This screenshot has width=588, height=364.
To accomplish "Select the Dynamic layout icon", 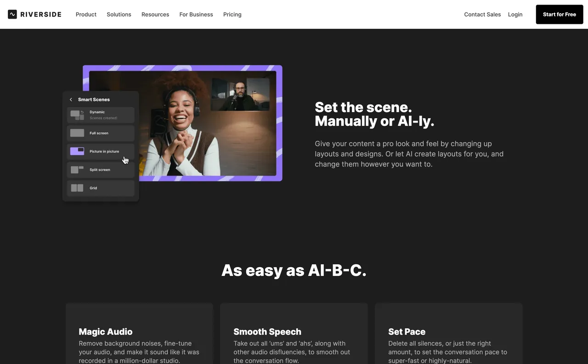I will (77, 115).
